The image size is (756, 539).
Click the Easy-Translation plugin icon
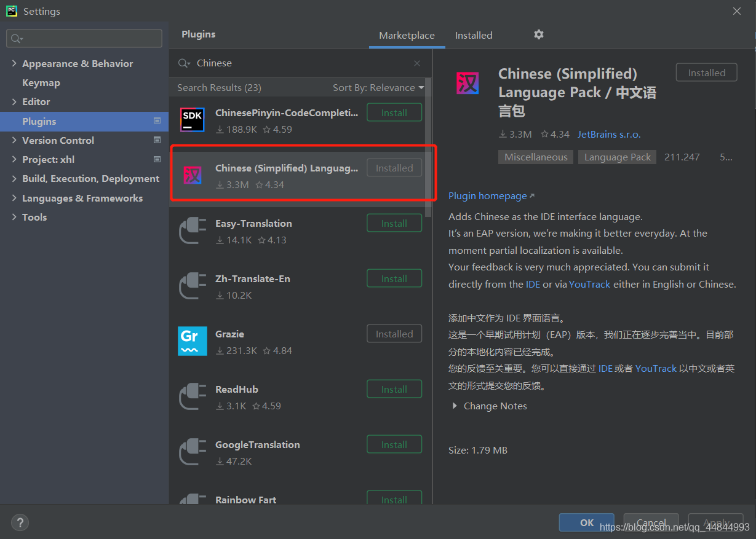[193, 230]
